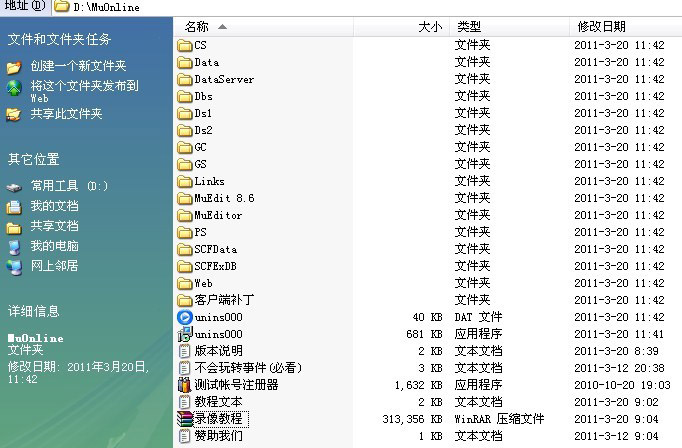Collapse the 详细信息 section header
Image resolution: width=682 pixels, height=448 pixels.
click(x=34, y=311)
